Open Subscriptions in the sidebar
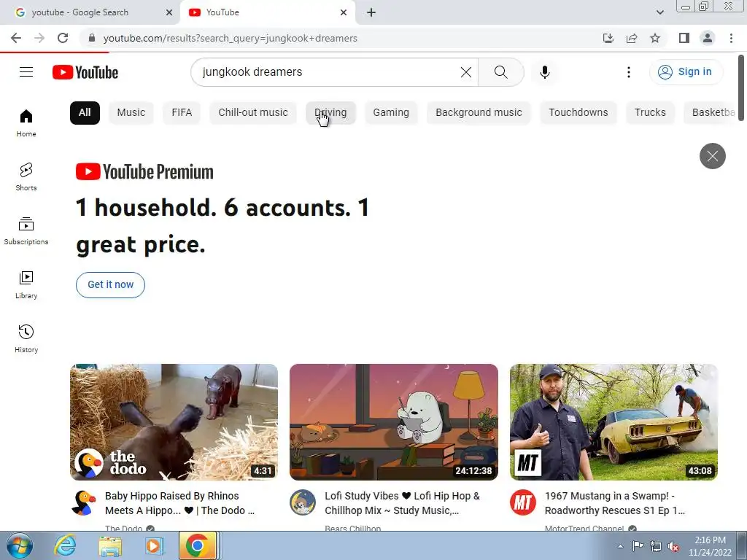Viewport: 747px width, 560px height. 26,231
